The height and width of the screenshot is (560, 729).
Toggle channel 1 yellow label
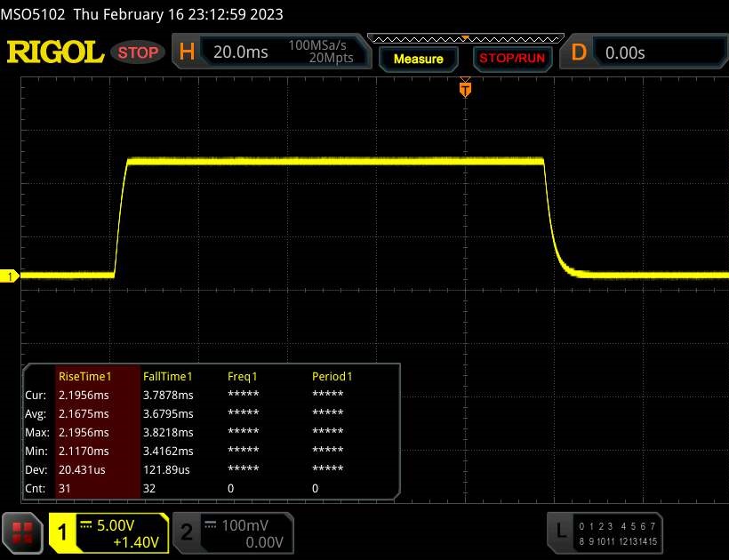(63, 532)
